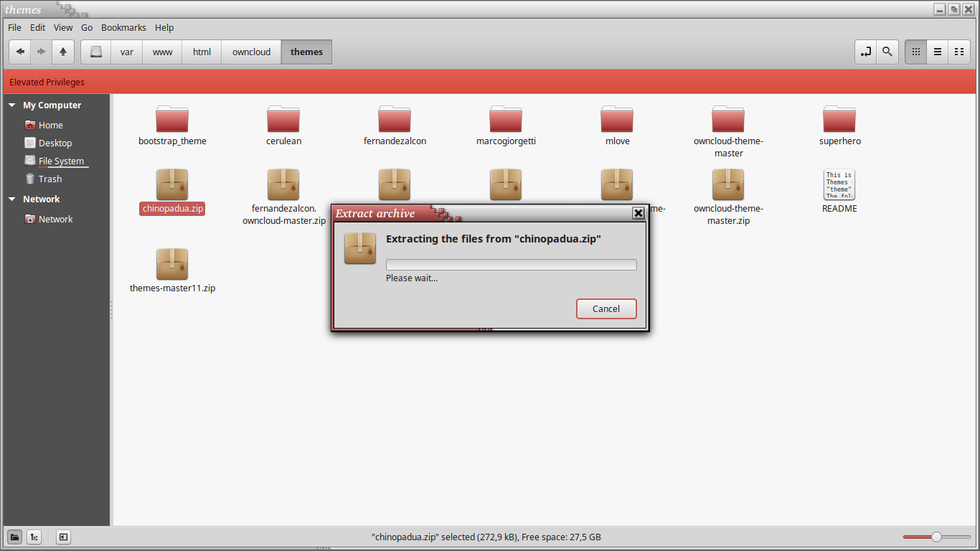980x551 pixels.
Task: Click the archive icon in the extract dialog
Action: click(x=360, y=248)
